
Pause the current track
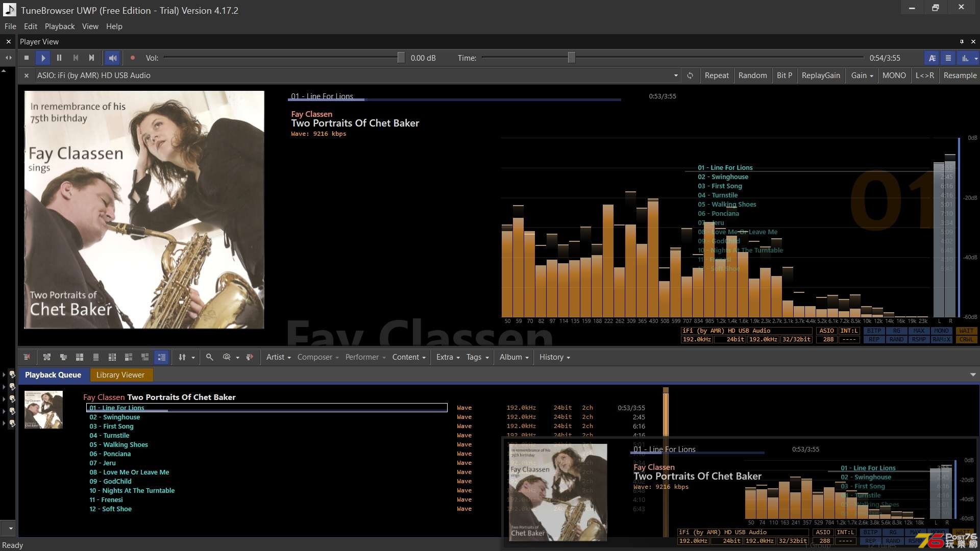[x=59, y=58]
